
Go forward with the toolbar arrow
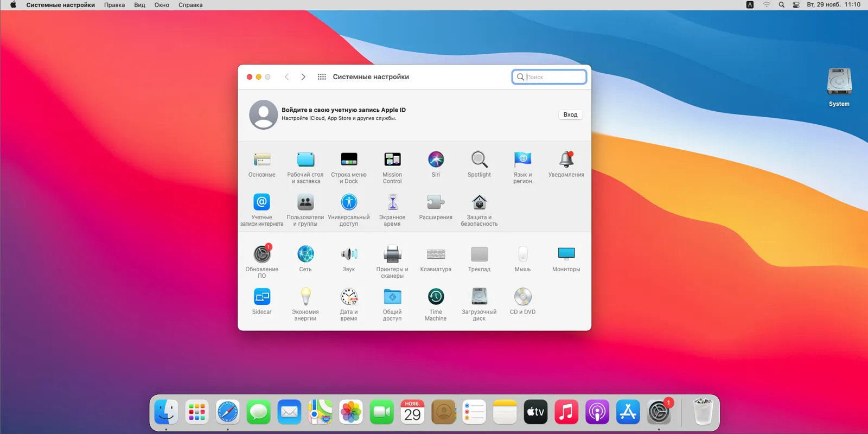(x=303, y=77)
